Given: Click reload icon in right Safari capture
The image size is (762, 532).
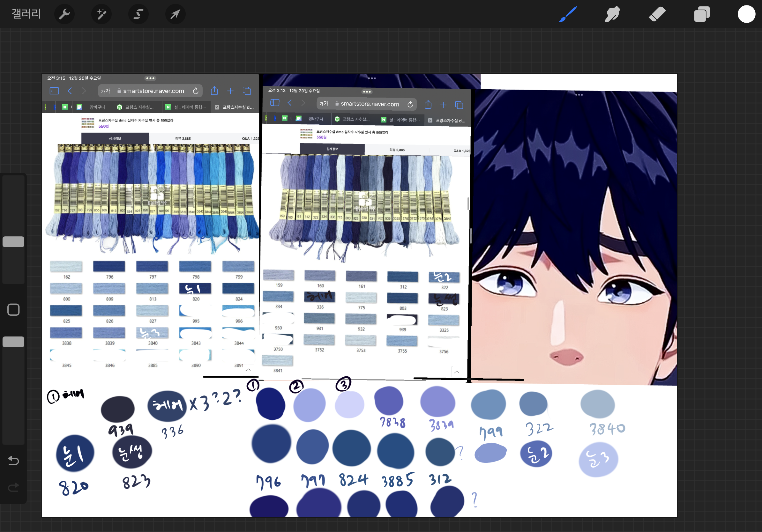Looking at the screenshot, I should coord(410,105).
